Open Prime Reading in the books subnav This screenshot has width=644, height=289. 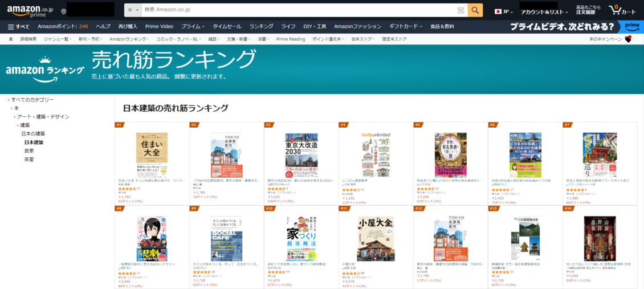click(290, 39)
